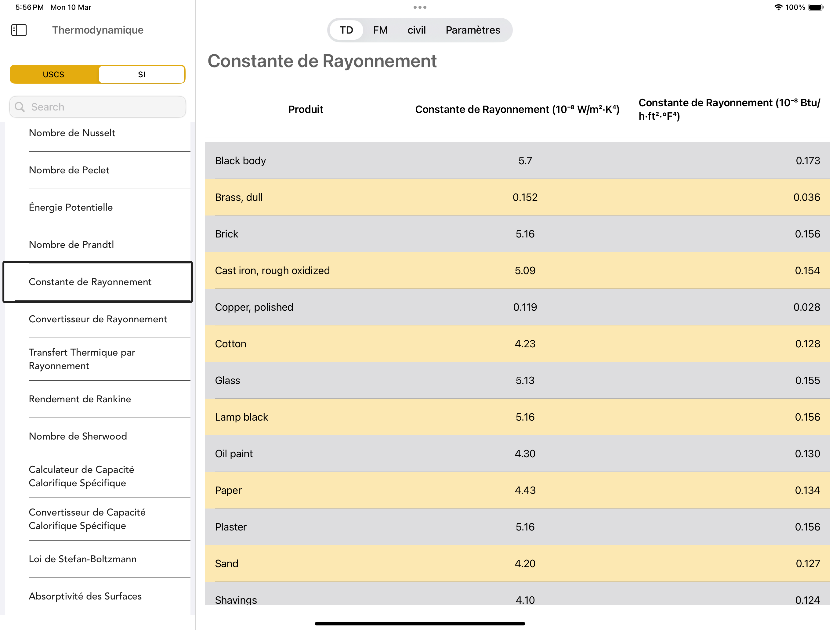Open Rendement de Rankine
Screen dimensions: 840x630
point(98,399)
